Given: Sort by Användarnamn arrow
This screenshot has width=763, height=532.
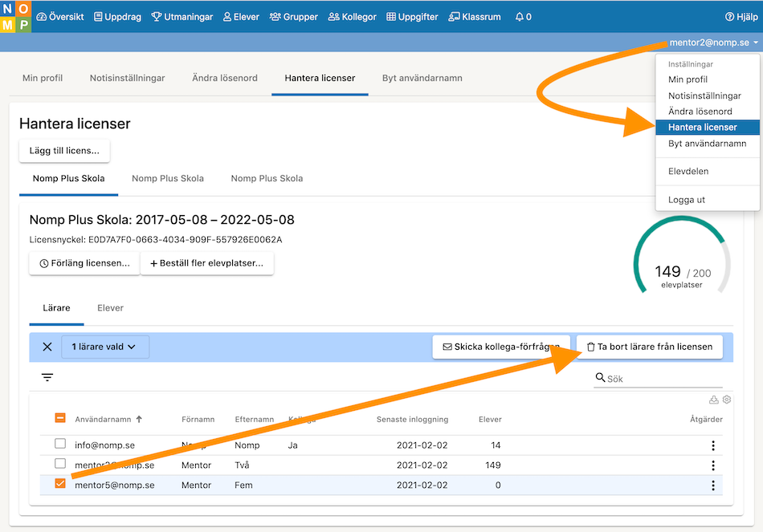Looking at the screenshot, I should [139, 419].
